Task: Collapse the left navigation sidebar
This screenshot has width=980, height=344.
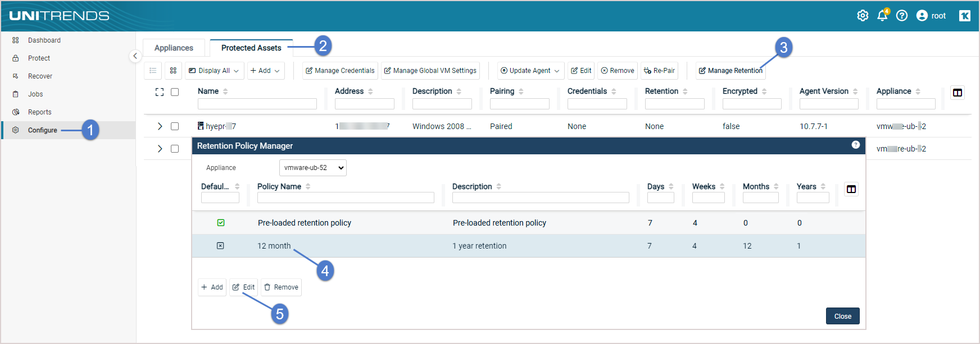Action: (135, 56)
